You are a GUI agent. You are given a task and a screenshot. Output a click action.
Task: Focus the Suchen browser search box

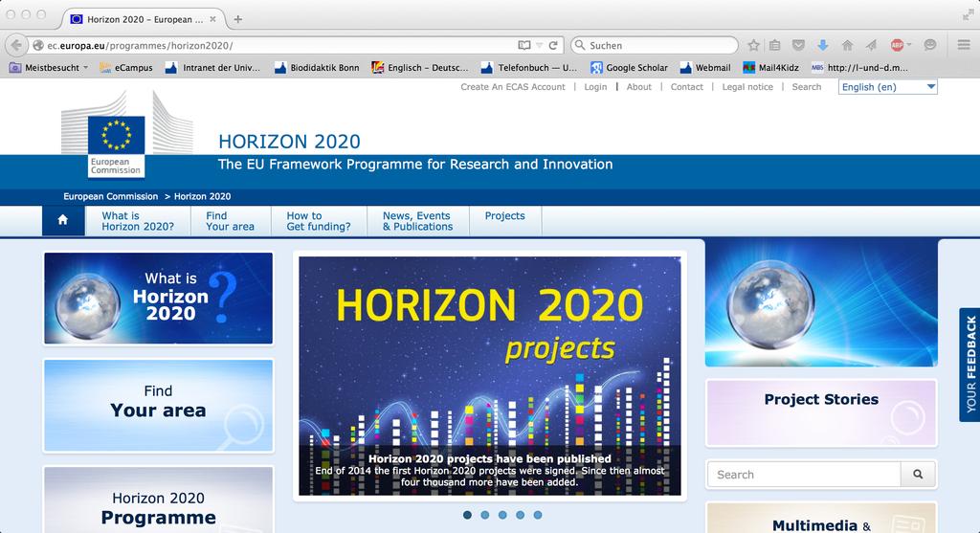655,45
